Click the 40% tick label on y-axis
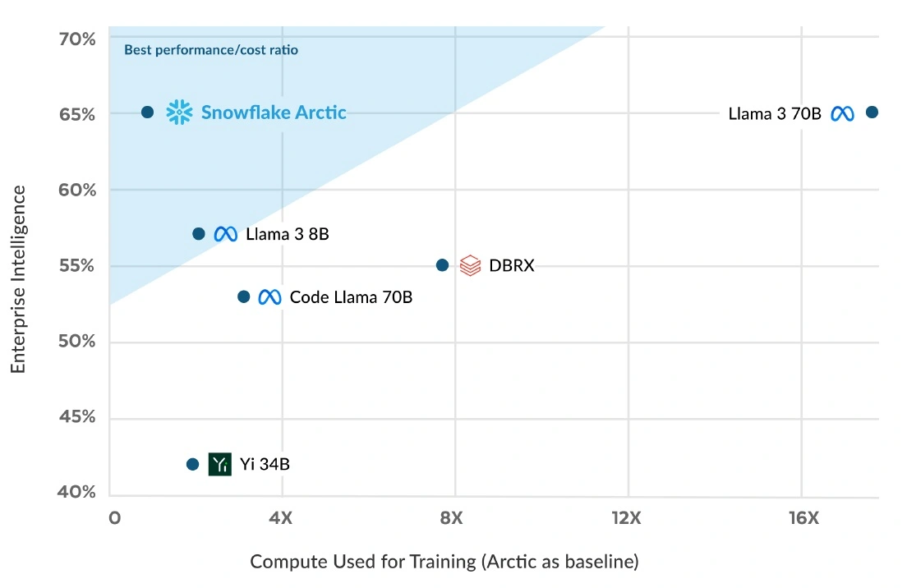Screen dimensions: 907x588 click(x=76, y=492)
